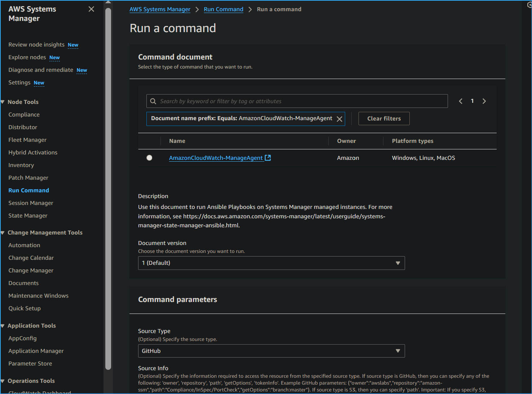Image resolution: width=532 pixels, height=394 pixels.
Task: Collapse the Node Tools section
Action: click(3, 102)
